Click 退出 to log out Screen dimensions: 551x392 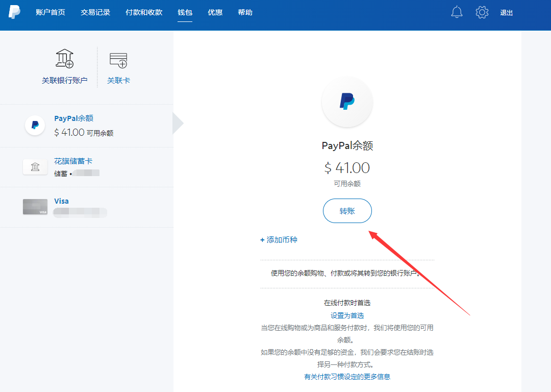click(x=506, y=12)
